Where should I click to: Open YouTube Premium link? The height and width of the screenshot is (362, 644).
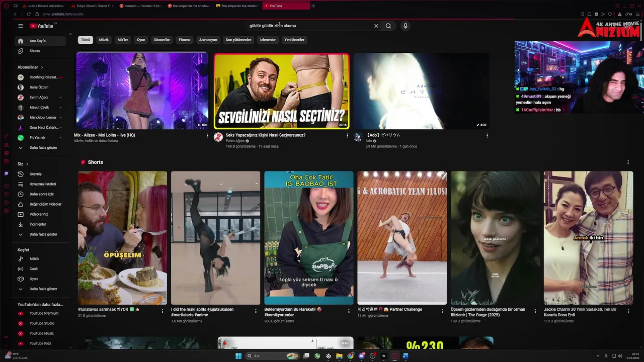click(x=41, y=313)
